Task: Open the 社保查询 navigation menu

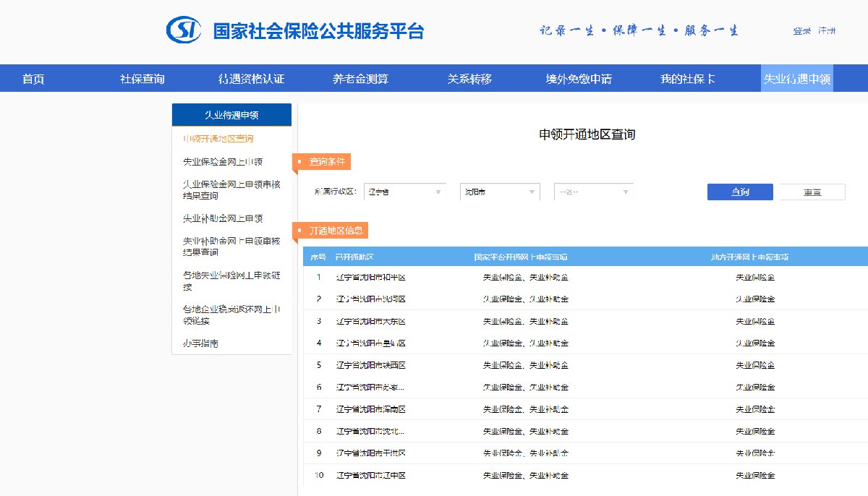Action: (142, 79)
